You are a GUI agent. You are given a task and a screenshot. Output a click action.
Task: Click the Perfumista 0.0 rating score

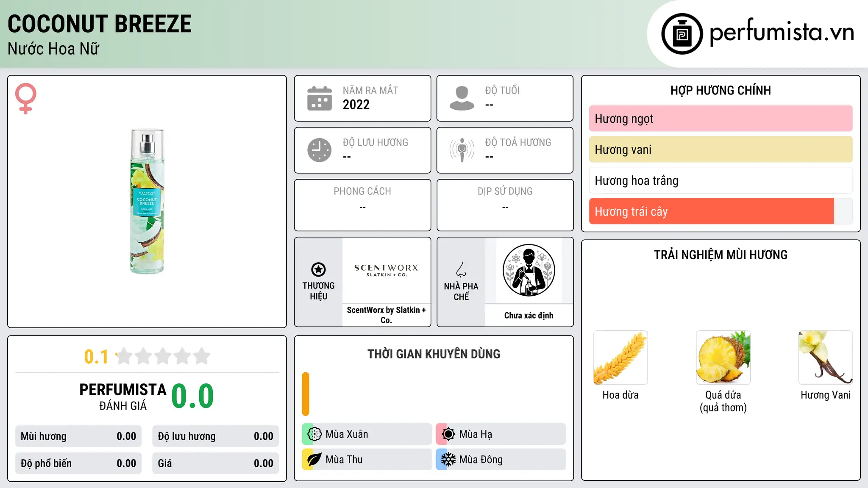tap(192, 396)
